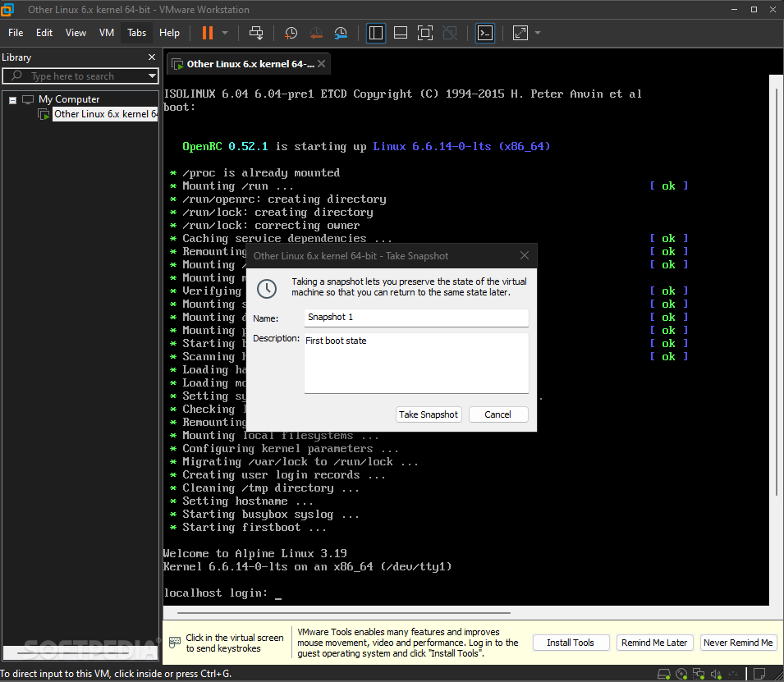Click the network adapter status bar icon

(699, 674)
